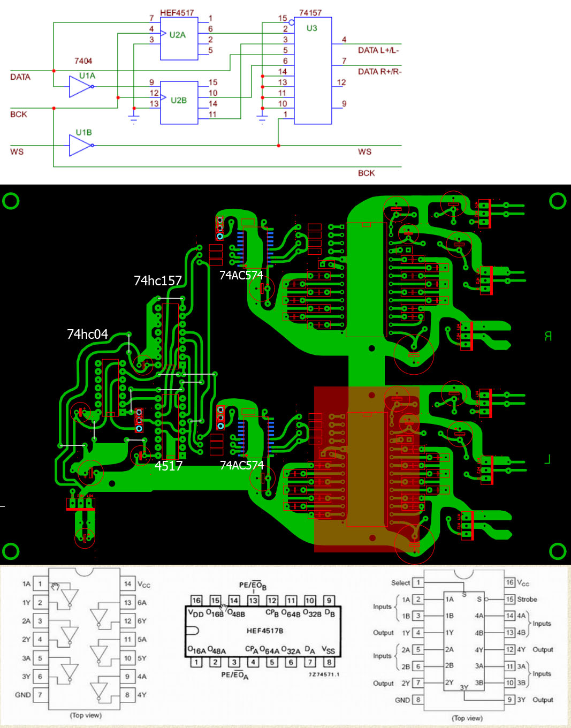Click pin 16 box on HEF4517B pinout
Viewport: 571px width, 728px height.
click(x=196, y=600)
